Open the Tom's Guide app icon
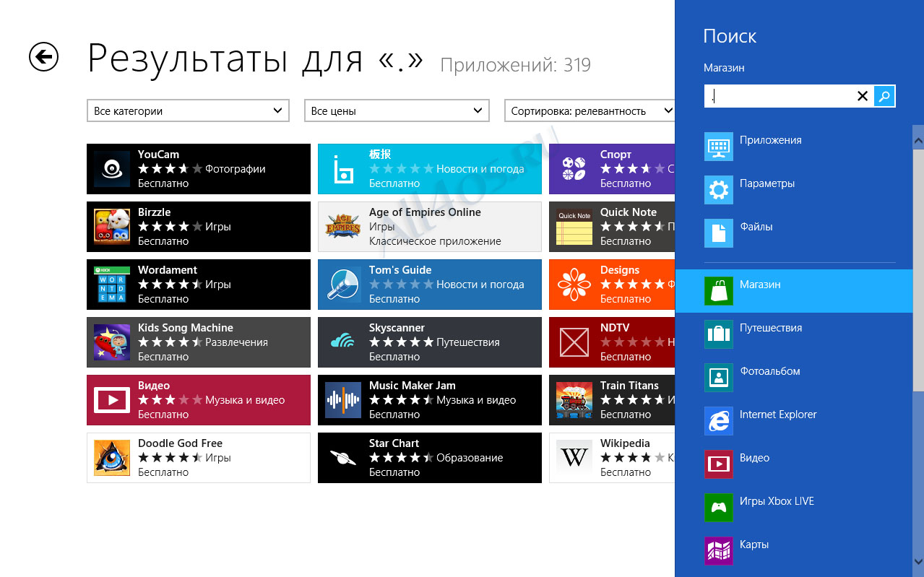Image resolution: width=924 pixels, height=577 pixels. point(343,285)
